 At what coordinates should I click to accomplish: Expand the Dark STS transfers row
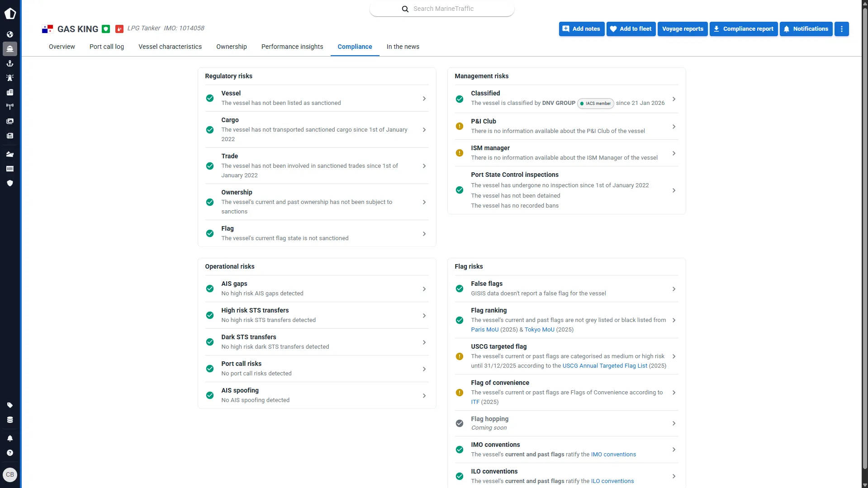[x=317, y=342]
